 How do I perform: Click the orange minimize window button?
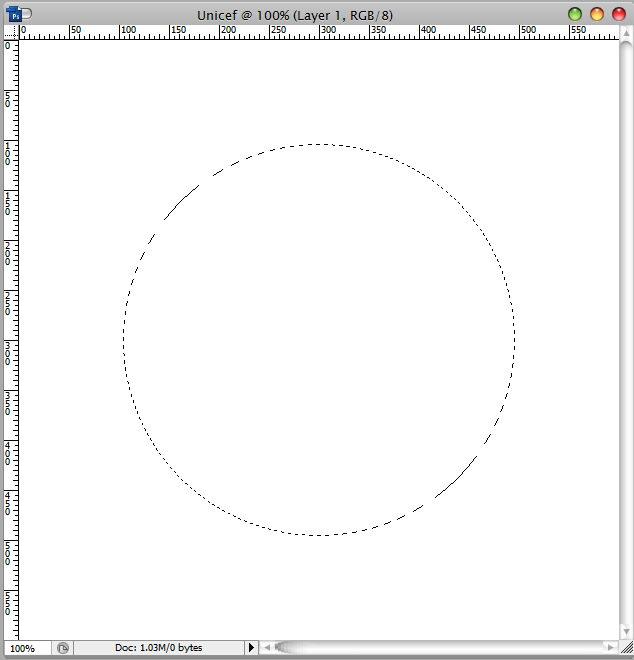pyautogui.click(x=597, y=14)
